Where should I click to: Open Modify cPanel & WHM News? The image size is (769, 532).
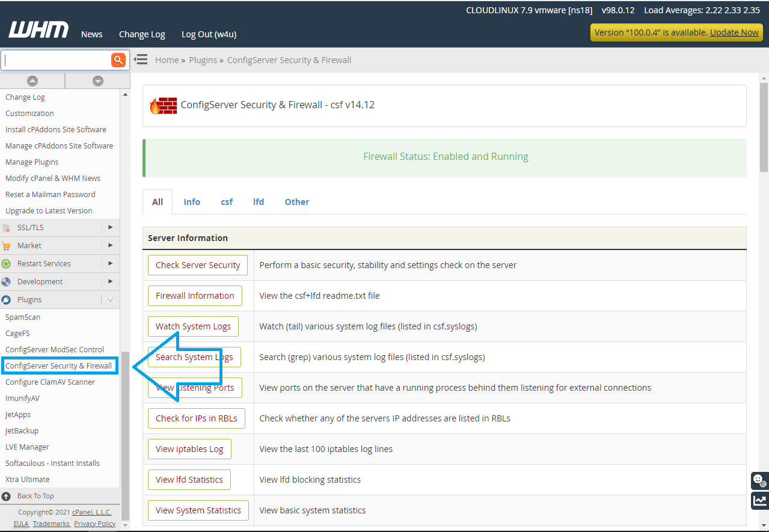point(53,179)
